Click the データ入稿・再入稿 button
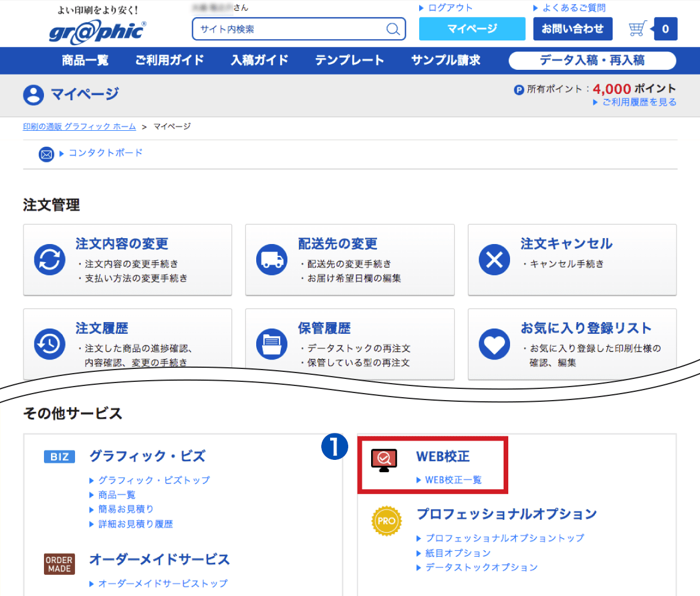700x596 pixels. click(592, 60)
